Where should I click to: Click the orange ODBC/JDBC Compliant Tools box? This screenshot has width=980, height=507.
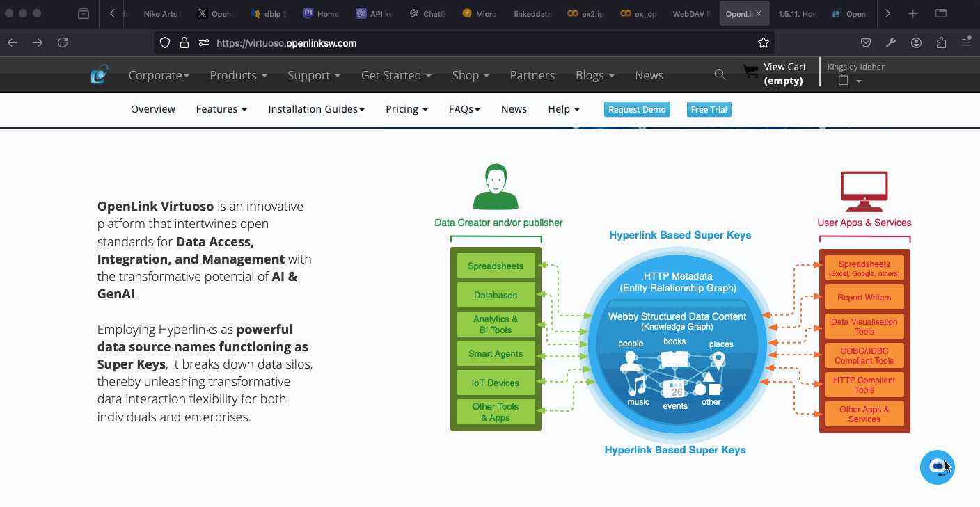tap(864, 355)
